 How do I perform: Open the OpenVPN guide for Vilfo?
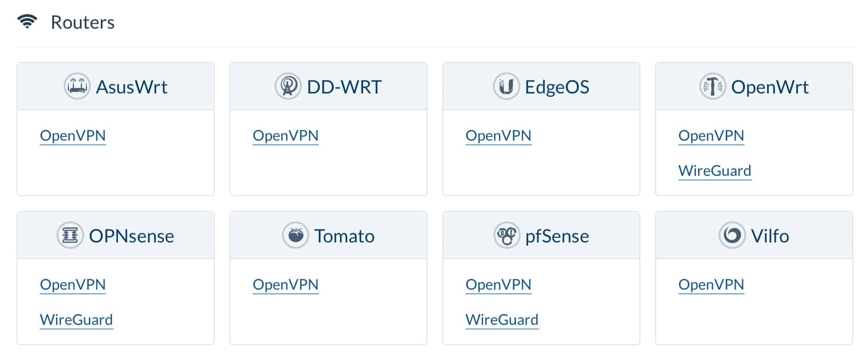point(711,285)
